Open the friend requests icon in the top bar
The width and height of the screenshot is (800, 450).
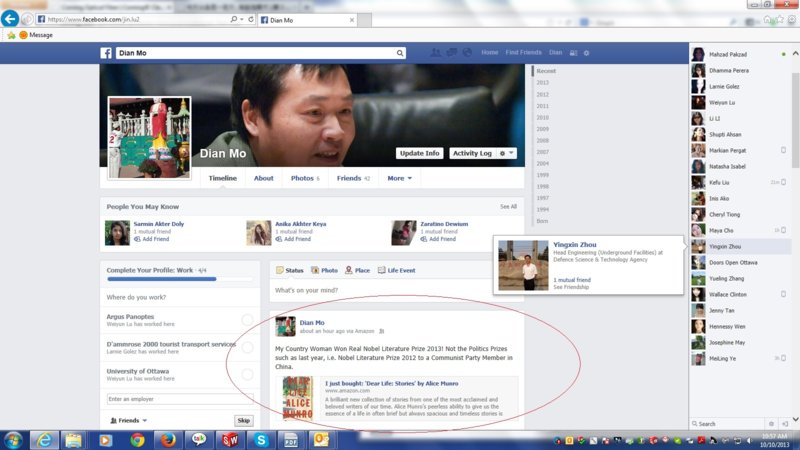435,52
